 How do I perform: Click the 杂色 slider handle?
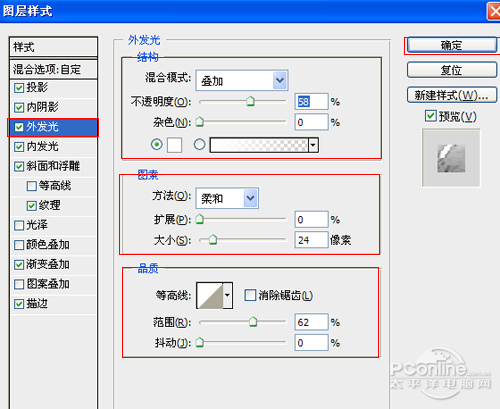pos(200,122)
